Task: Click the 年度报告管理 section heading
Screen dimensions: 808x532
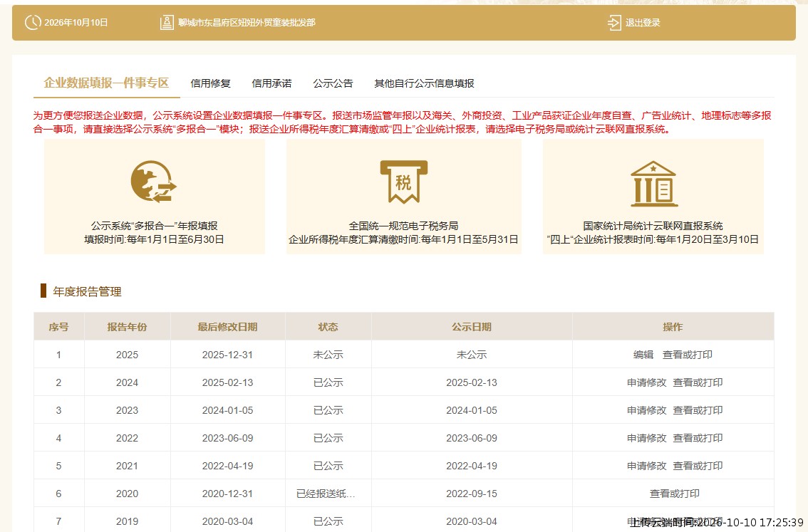Action: point(87,291)
